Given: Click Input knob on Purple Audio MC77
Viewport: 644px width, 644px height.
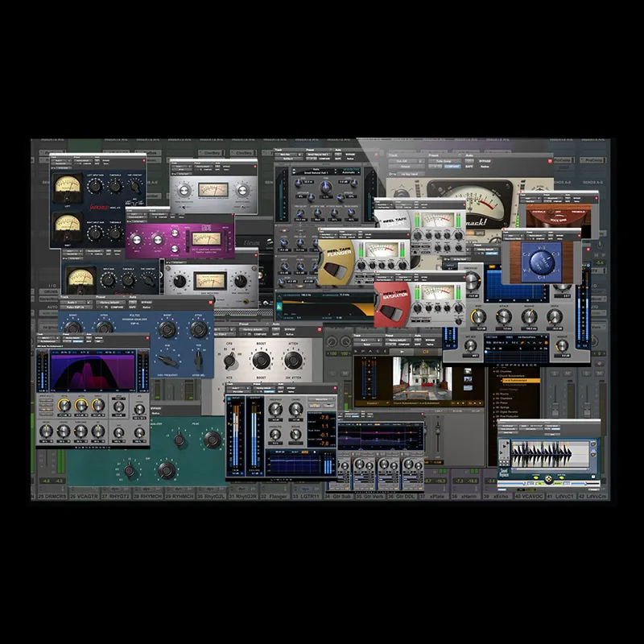Looking at the screenshot, I should tap(136, 239).
